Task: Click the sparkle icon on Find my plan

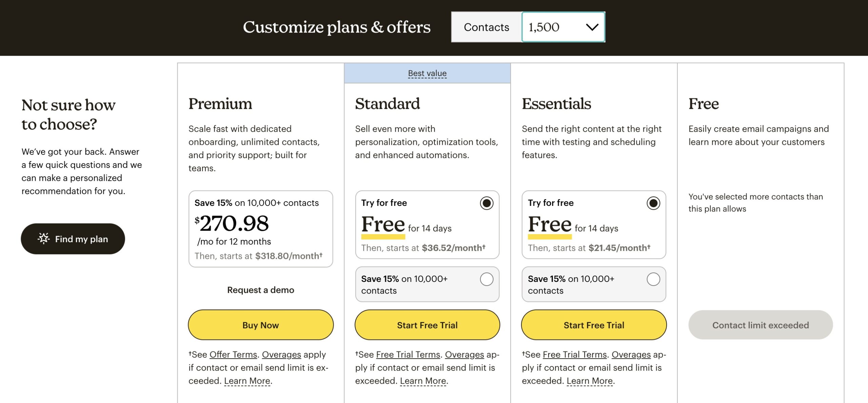Action: pos(44,238)
